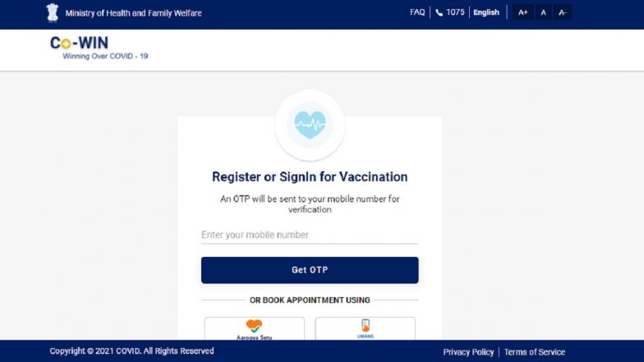Viewport: 644px width, 362px height.
Task: Click the Register or SignIn for Vaccination heading
Action: [310, 176]
